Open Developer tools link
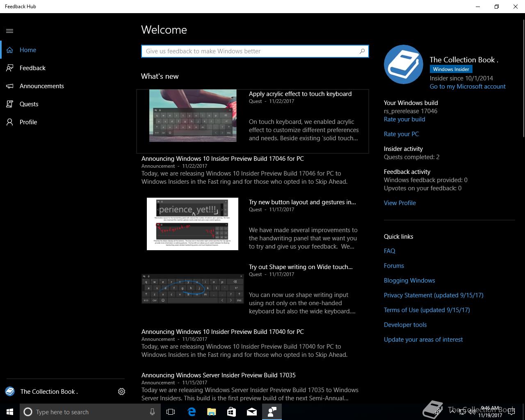Viewport: 525px width, 420px height. click(x=405, y=325)
